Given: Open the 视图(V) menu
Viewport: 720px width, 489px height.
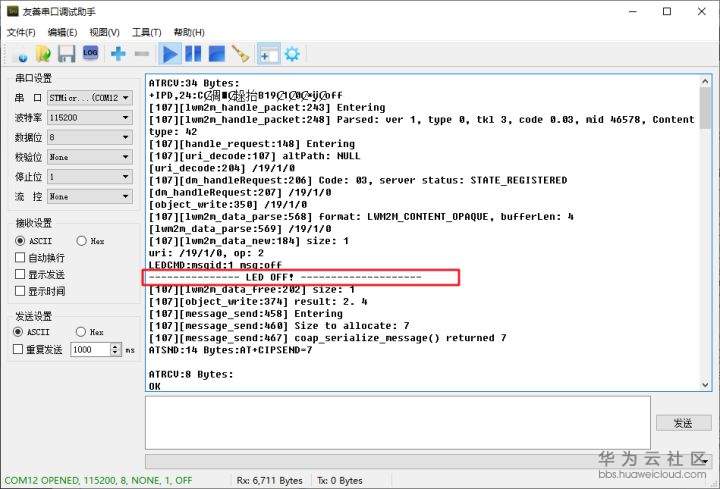Looking at the screenshot, I should (104, 32).
